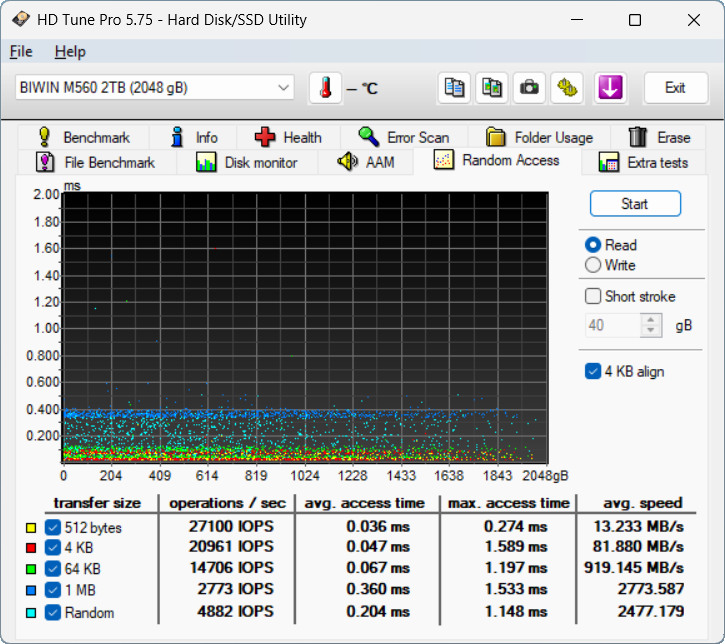
Task: Select the Folder Usage tab
Action: point(539,137)
